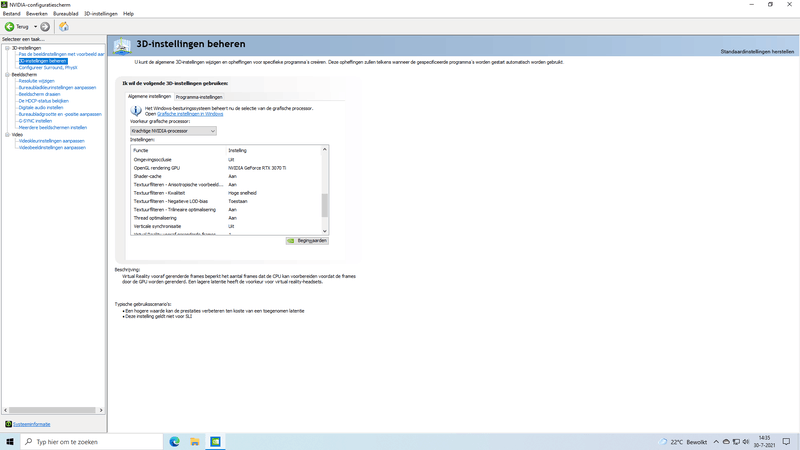Select the Thread optimalisering row
This screenshot has height=450, width=800.
(226, 218)
